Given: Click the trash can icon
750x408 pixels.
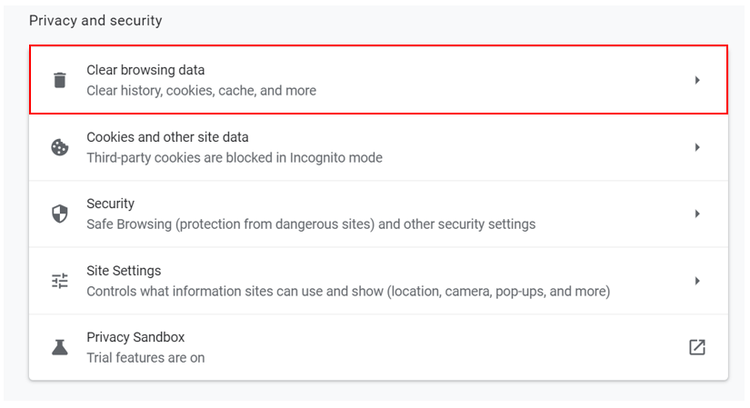Looking at the screenshot, I should pyautogui.click(x=60, y=80).
